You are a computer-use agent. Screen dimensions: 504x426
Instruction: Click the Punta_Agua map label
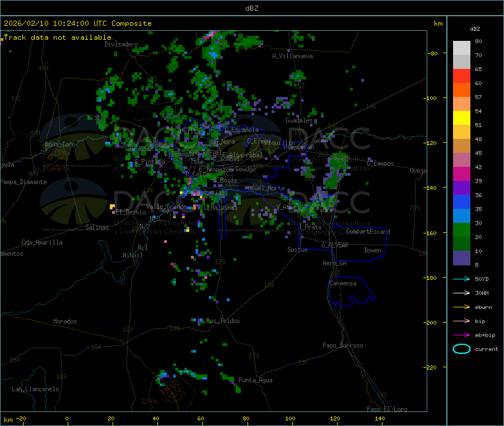(x=255, y=380)
